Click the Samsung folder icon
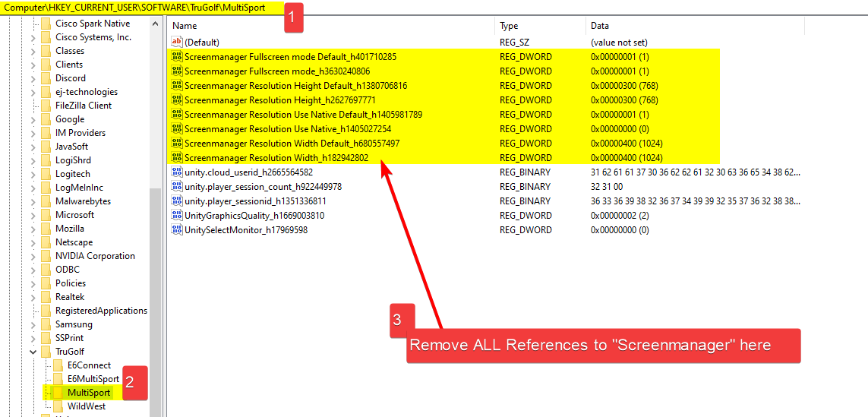The width and height of the screenshot is (868, 417). click(46, 324)
